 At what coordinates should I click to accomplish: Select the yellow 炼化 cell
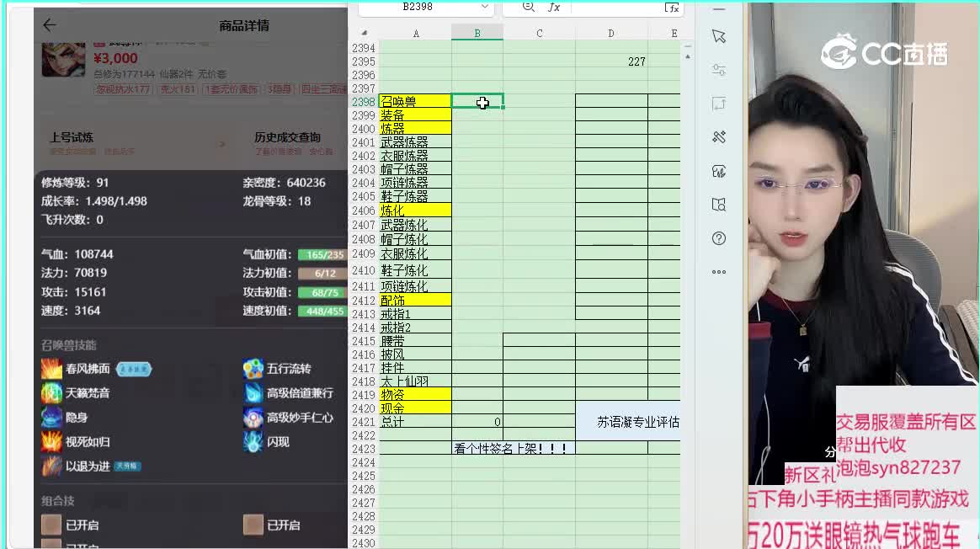(x=415, y=211)
